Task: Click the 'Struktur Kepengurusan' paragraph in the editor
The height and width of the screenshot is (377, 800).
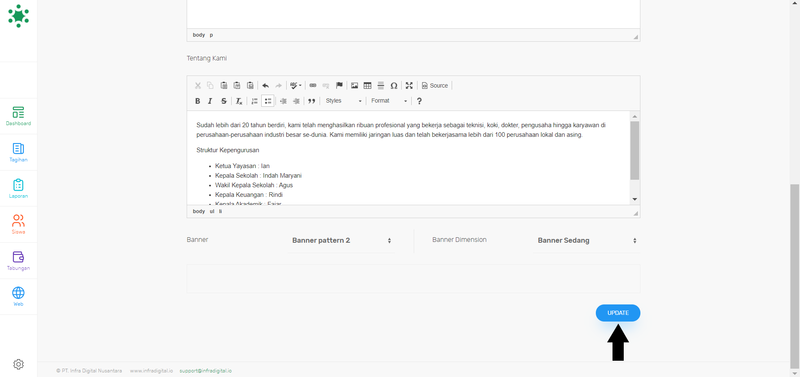Action: [x=228, y=150]
